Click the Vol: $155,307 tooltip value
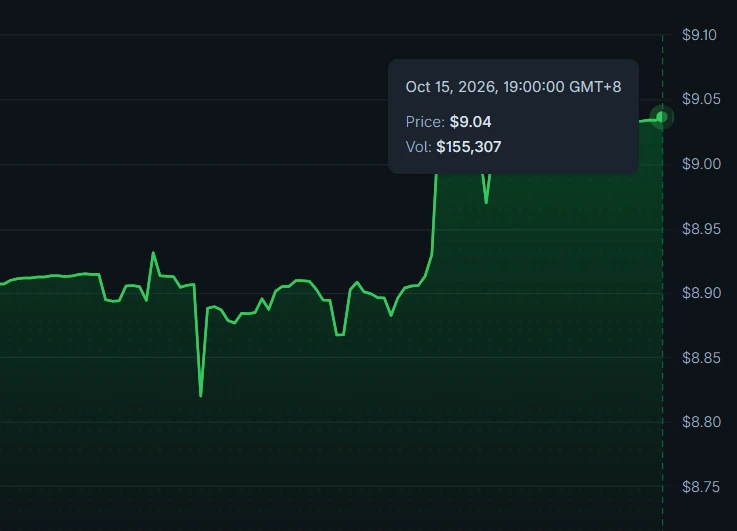Viewport: 737px width, 531px height. click(x=453, y=147)
